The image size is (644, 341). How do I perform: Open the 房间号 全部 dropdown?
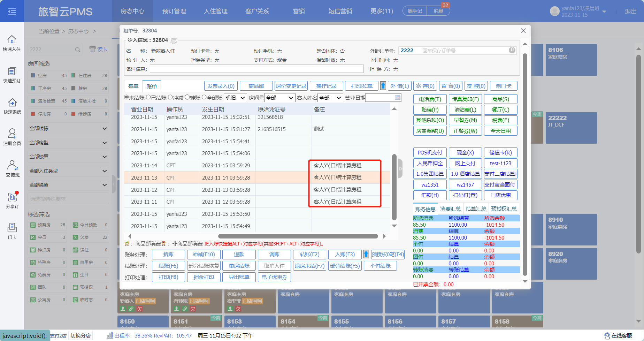pos(280,98)
